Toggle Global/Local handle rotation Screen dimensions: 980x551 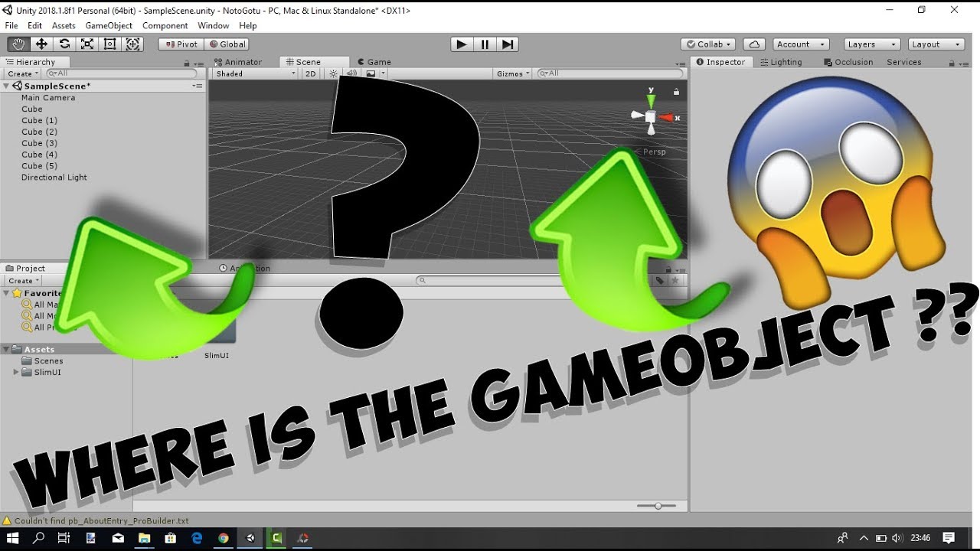click(x=227, y=44)
